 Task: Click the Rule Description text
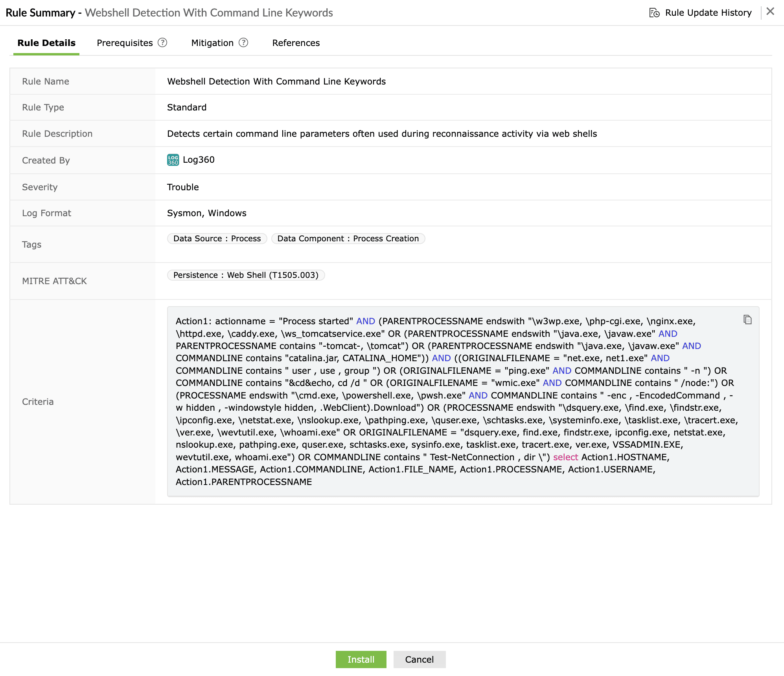[x=382, y=134]
